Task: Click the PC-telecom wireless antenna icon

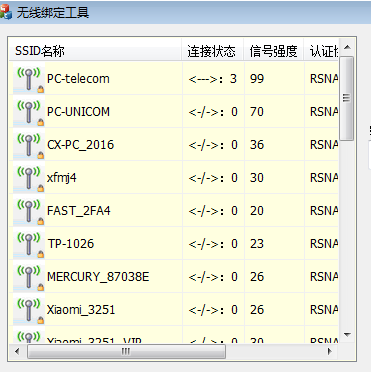Action: point(29,79)
